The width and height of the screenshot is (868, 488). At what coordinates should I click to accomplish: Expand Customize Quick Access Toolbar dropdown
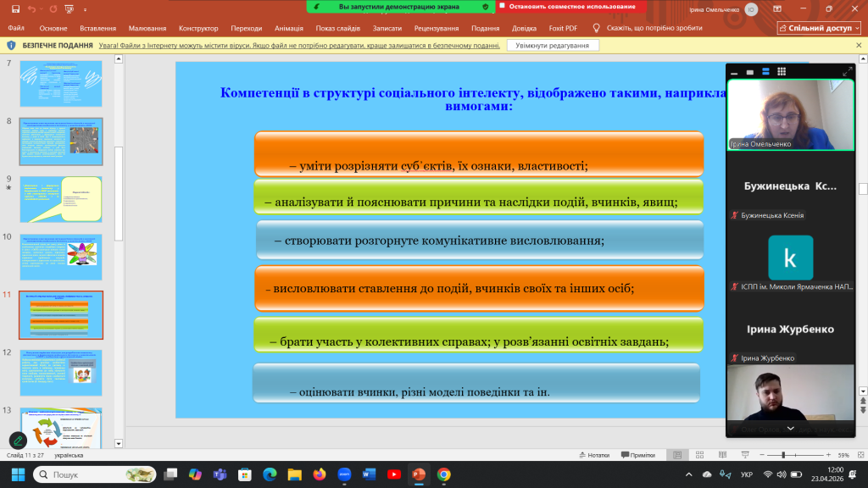[83, 8]
